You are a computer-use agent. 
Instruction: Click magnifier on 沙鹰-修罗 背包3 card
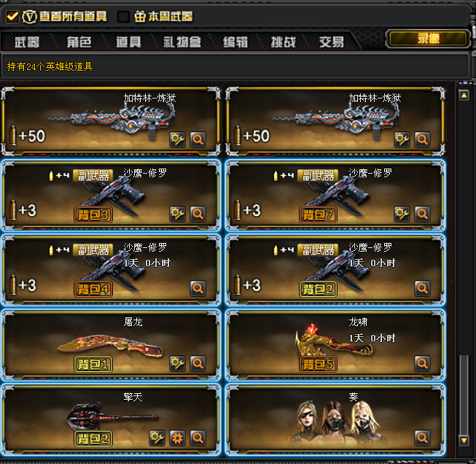[198, 214]
